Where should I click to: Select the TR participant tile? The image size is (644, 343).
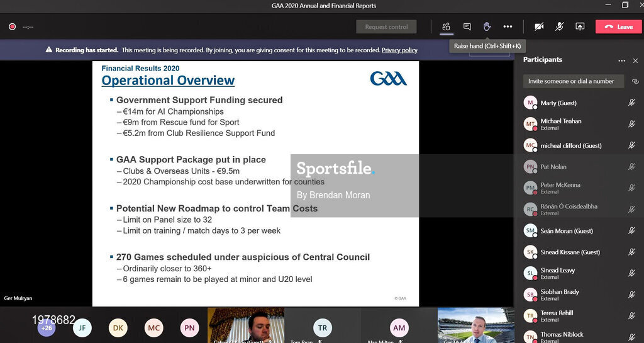point(323,326)
